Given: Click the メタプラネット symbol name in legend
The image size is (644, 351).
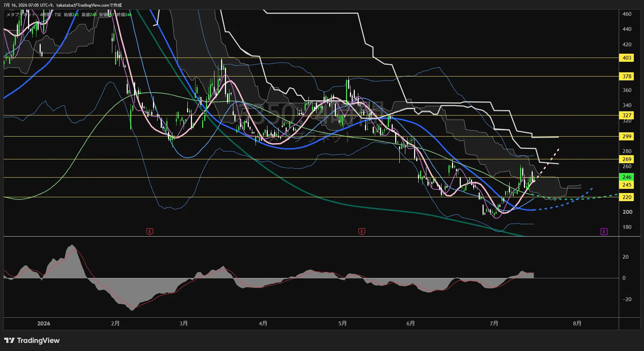Looking at the screenshot, I should [x=21, y=15].
